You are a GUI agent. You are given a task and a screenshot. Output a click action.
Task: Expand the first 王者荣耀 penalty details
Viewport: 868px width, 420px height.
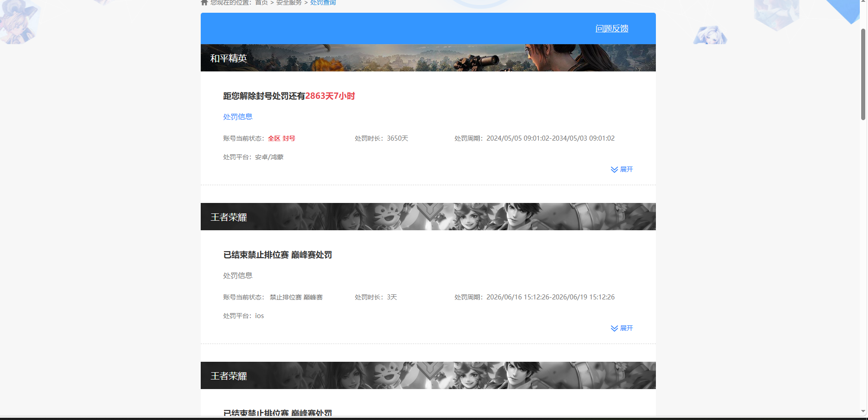tap(622, 328)
